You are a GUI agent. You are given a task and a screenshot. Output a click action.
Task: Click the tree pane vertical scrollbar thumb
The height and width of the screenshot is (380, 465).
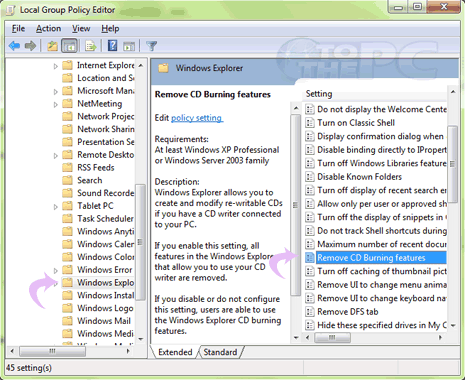140,242
